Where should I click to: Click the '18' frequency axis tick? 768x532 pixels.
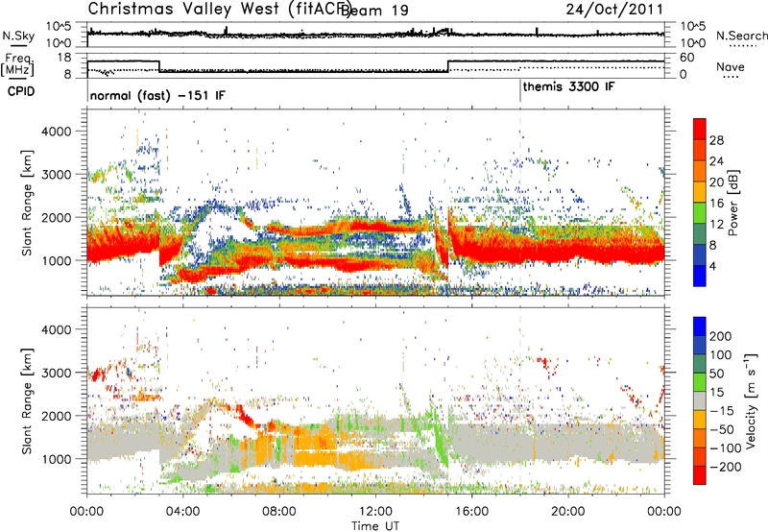coord(64,58)
